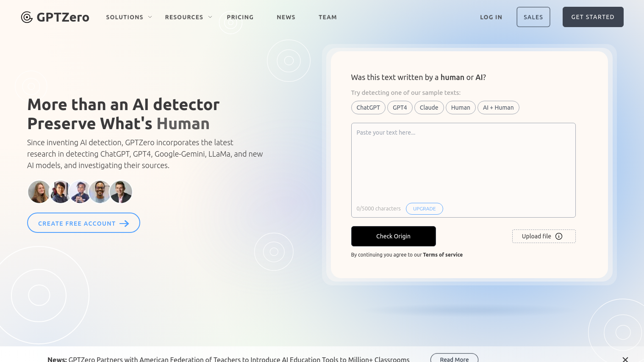Open the News menu item

tap(286, 17)
